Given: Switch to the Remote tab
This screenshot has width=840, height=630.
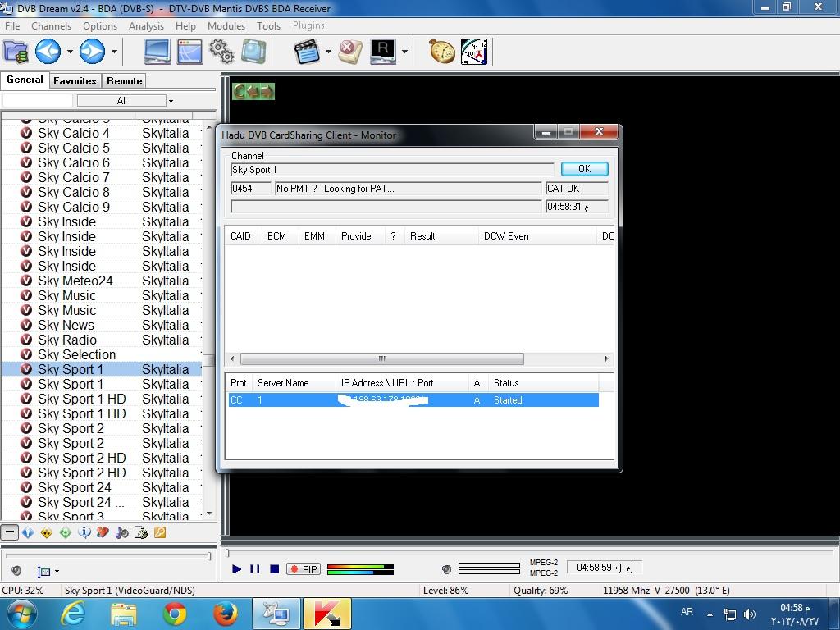Looking at the screenshot, I should [x=125, y=81].
